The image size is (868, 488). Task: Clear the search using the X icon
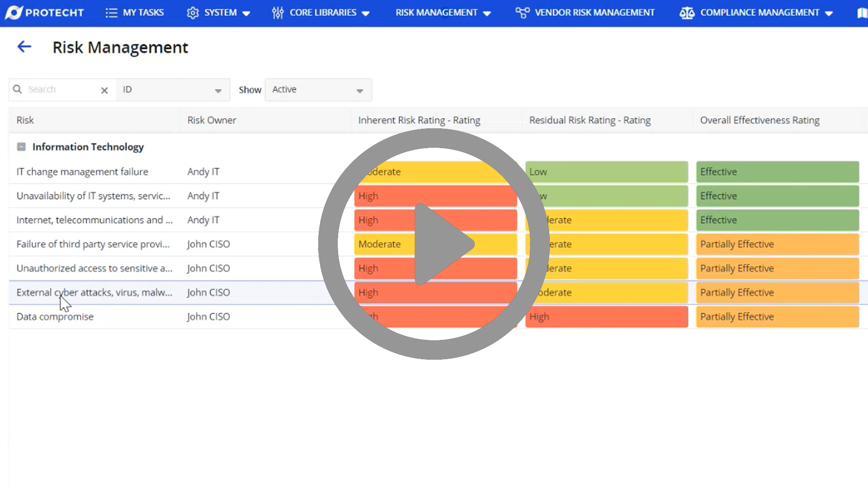point(104,90)
